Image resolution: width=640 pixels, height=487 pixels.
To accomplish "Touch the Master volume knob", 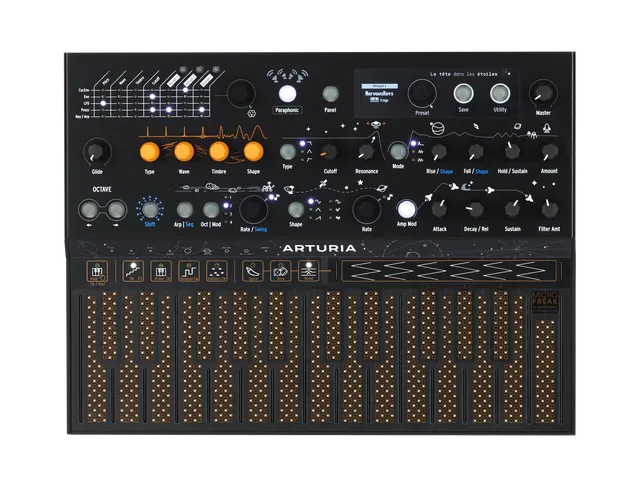I will coord(543,93).
